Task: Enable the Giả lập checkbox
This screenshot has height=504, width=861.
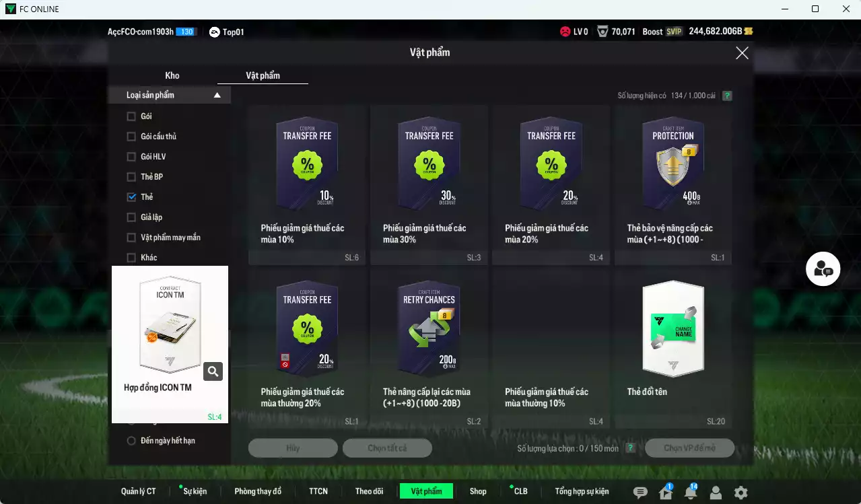Action: pyautogui.click(x=131, y=217)
